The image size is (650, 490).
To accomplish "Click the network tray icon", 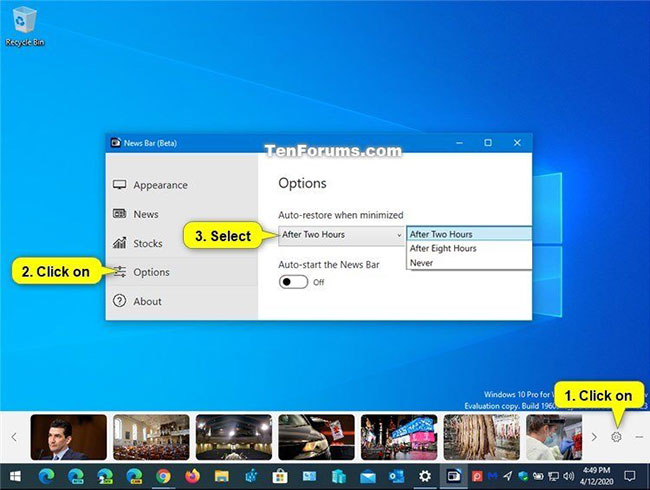I will click(553, 476).
